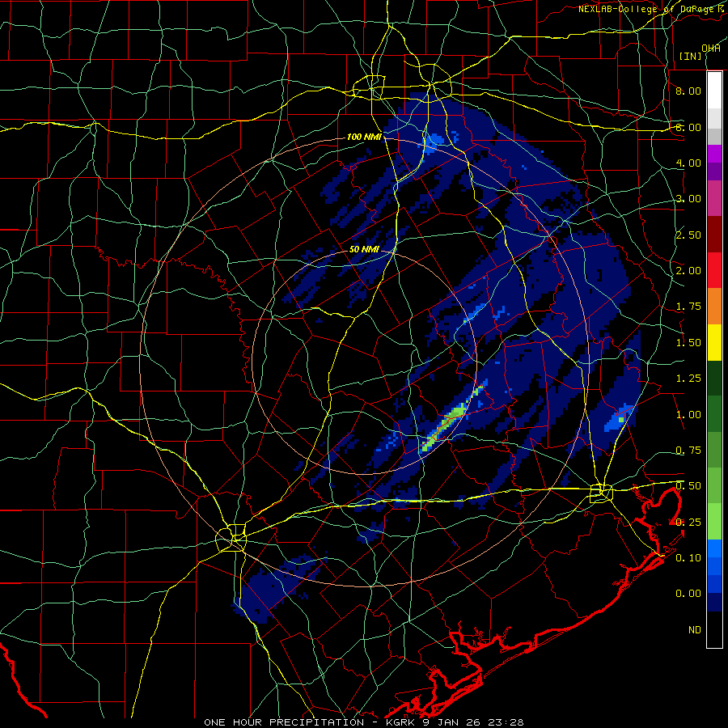Select the ONE HOUR PRECIPITATION title text
The image size is (728, 728).
pyautogui.click(x=284, y=722)
